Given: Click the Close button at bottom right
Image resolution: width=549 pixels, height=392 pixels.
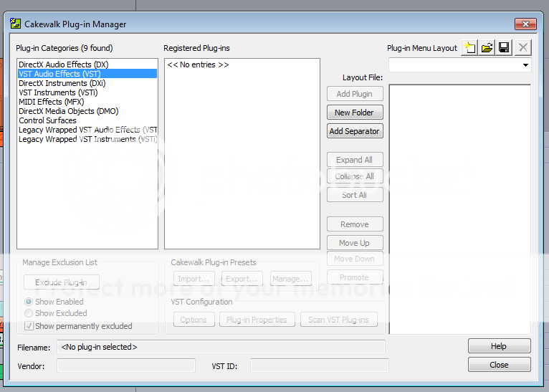Looking at the screenshot, I should pos(499,365).
